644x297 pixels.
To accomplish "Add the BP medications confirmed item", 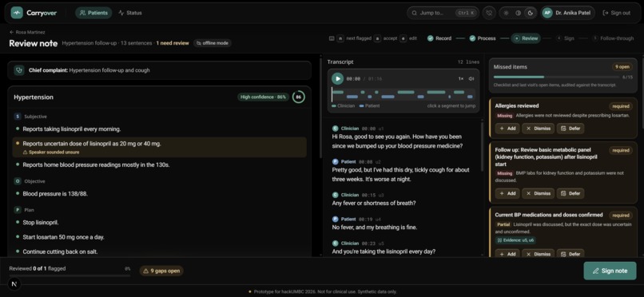I will [x=507, y=254].
